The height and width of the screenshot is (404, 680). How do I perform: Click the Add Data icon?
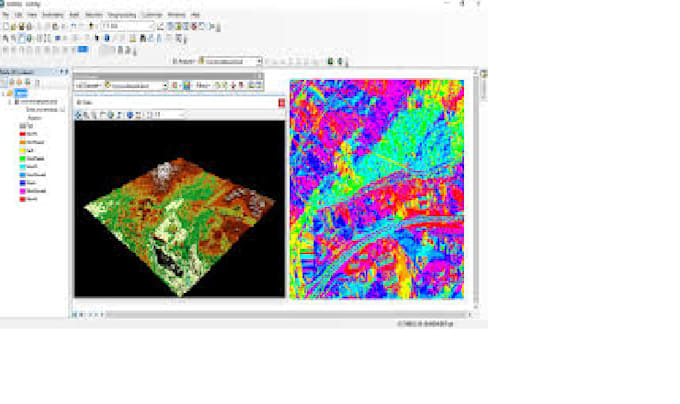[92, 26]
